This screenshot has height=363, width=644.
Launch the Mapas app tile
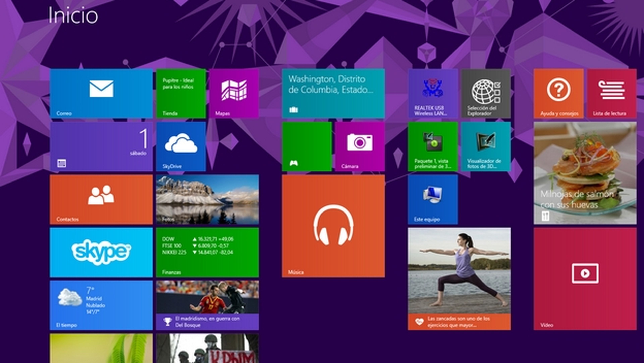pos(234,93)
